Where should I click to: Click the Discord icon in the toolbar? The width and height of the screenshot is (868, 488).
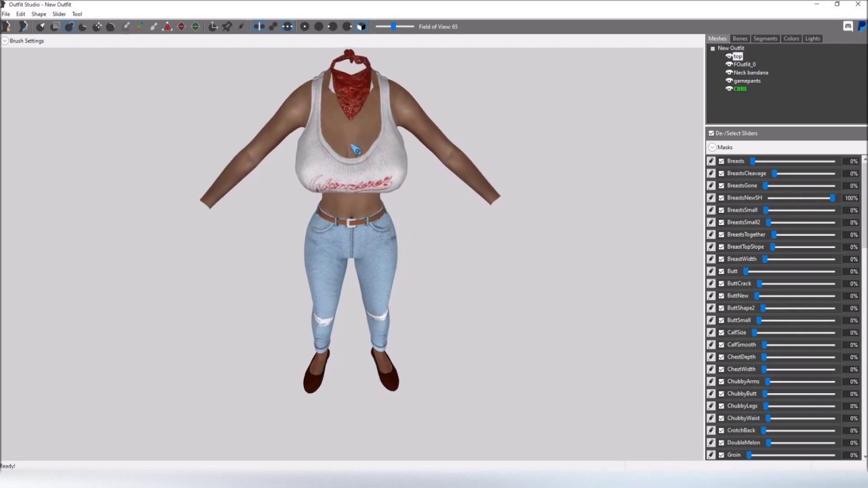[x=848, y=26]
